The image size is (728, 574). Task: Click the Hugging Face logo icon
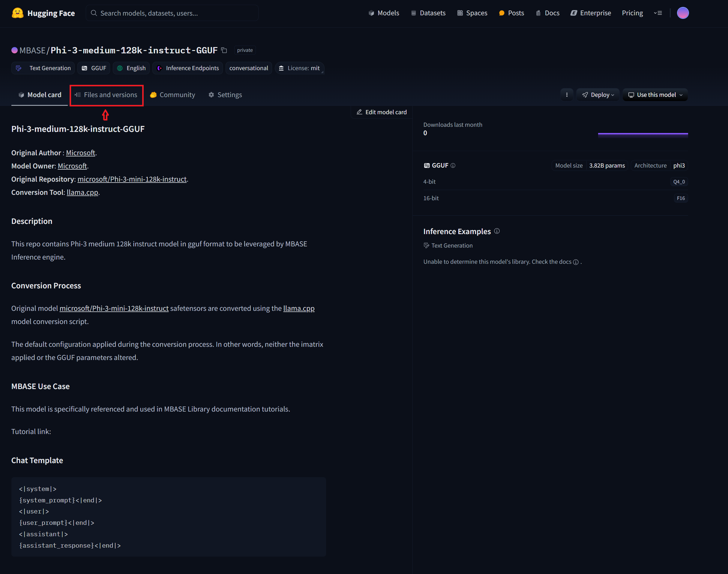click(x=17, y=13)
